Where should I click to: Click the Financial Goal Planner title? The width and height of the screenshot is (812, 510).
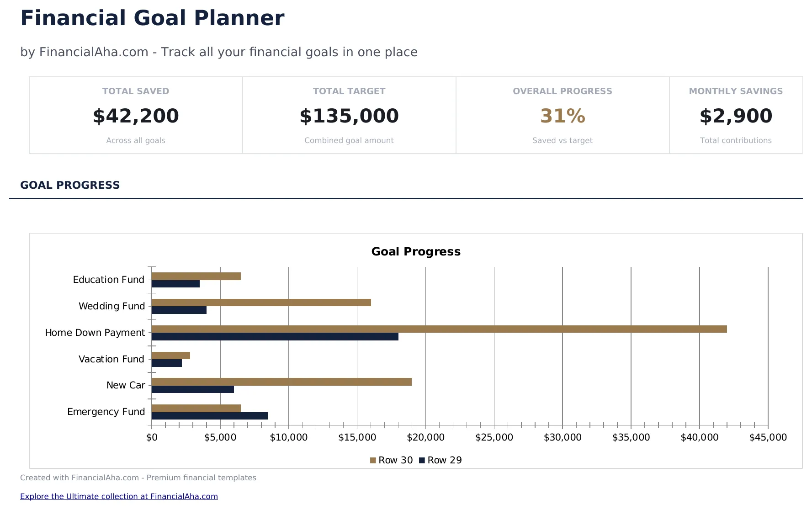pyautogui.click(x=152, y=18)
